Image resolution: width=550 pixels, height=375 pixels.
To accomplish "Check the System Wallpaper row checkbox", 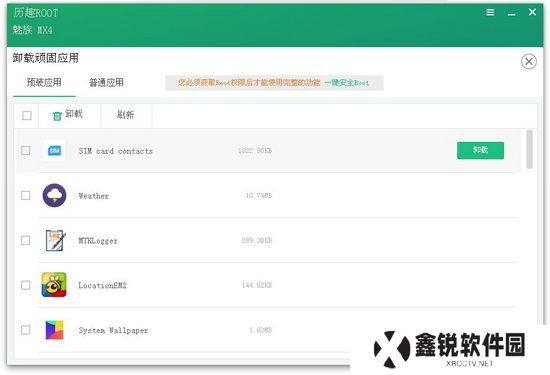I will tap(26, 330).
